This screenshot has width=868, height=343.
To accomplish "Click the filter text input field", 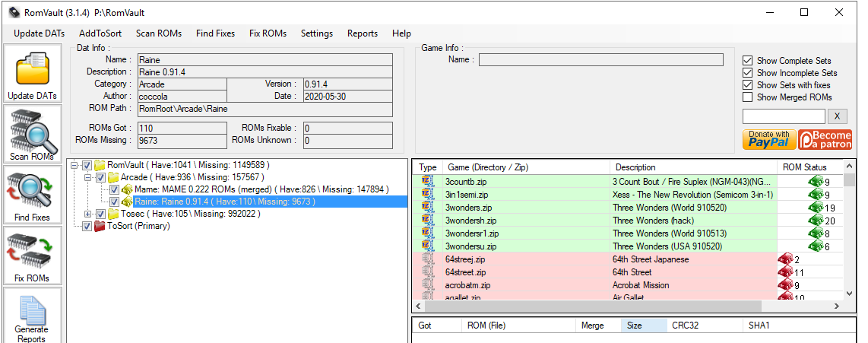I will click(783, 116).
